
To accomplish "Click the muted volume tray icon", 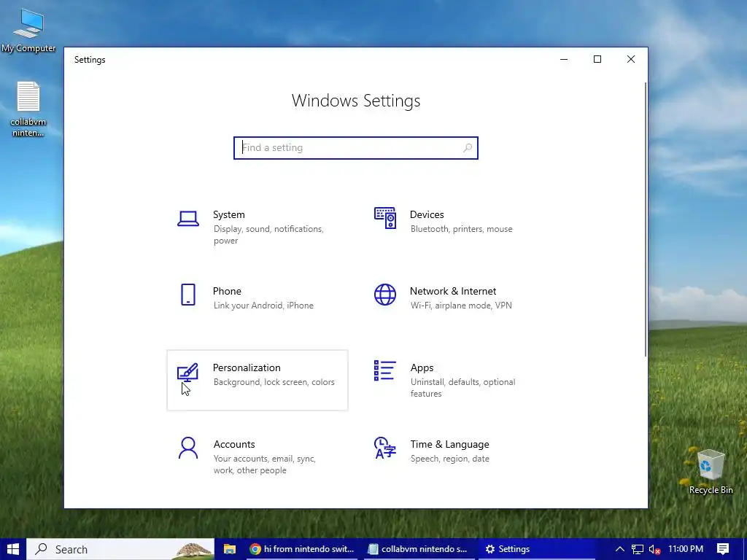I will pyautogui.click(x=654, y=550).
